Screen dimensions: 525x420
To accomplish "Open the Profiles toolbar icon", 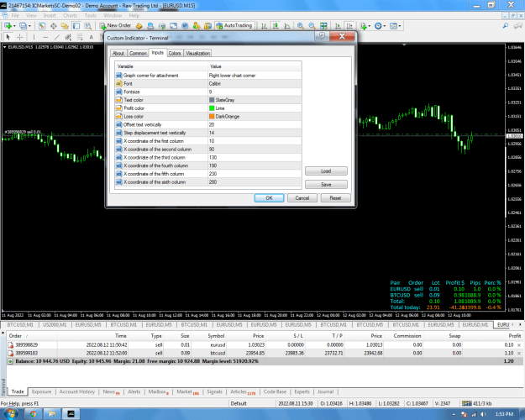I will click(23, 26).
